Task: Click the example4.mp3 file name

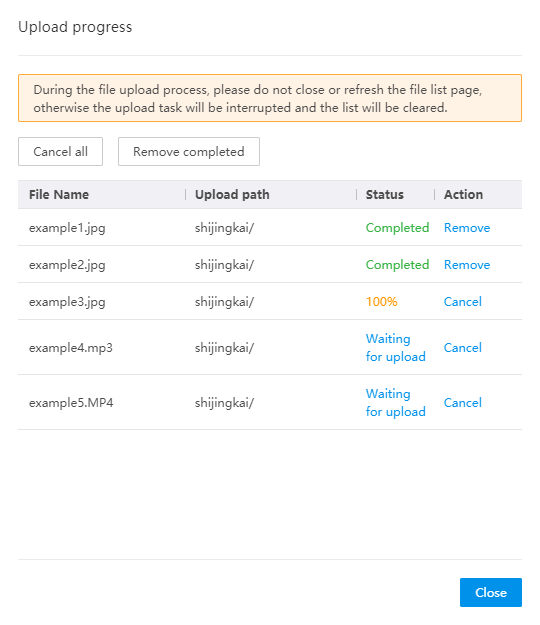Action: [71, 348]
